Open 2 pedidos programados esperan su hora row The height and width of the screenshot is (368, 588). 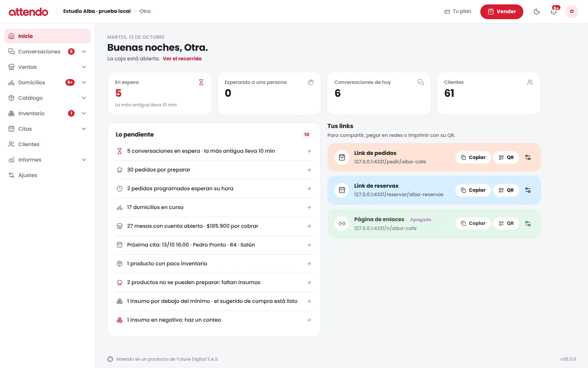pyautogui.click(x=214, y=189)
